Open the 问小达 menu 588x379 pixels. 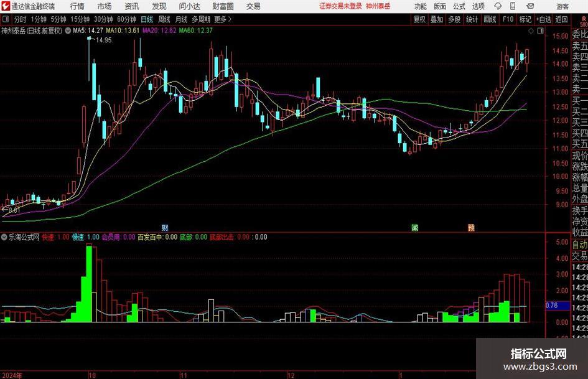pos(189,6)
